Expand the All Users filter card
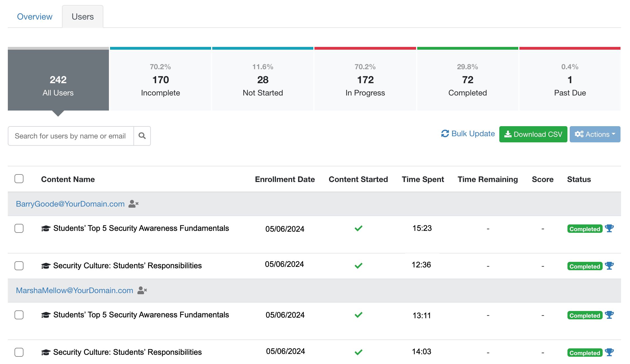The width and height of the screenshot is (630, 364). point(58,80)
